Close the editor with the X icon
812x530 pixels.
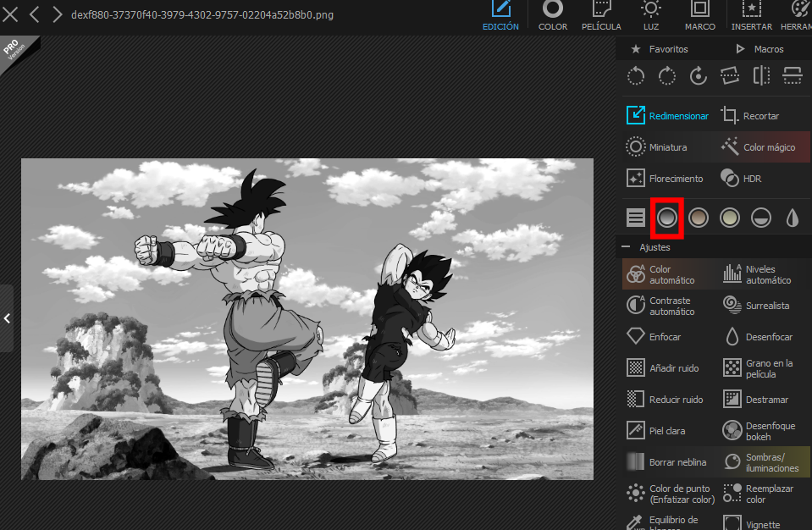[10, 14]
